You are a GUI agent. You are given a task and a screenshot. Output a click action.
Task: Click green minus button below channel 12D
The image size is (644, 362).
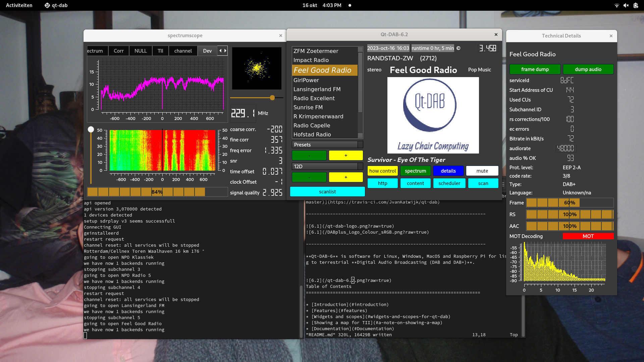[x=309, y=177]
